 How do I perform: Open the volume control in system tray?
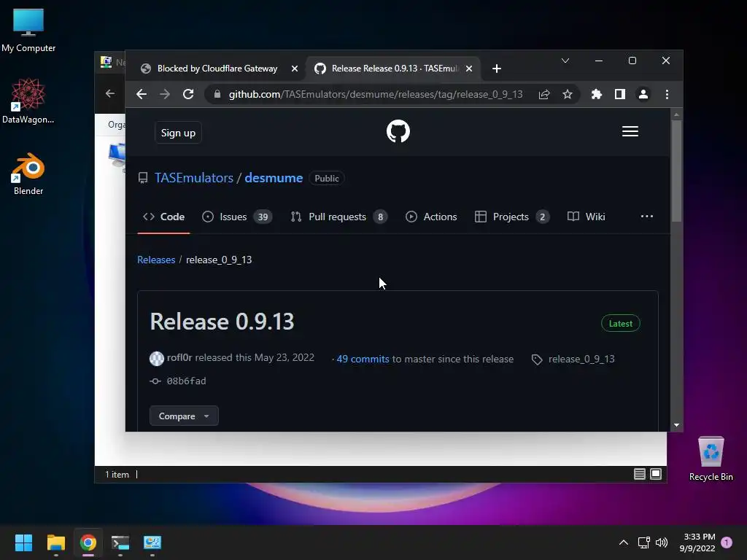662,542
